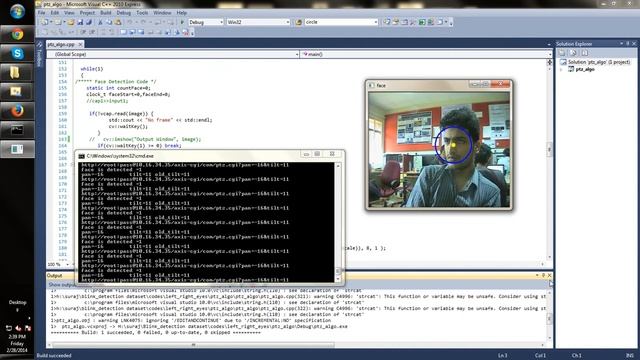The image size is (640, 360).
Task: Click the Paste clipboard icon
Action: pyautogui.click(x=118, y=22)
